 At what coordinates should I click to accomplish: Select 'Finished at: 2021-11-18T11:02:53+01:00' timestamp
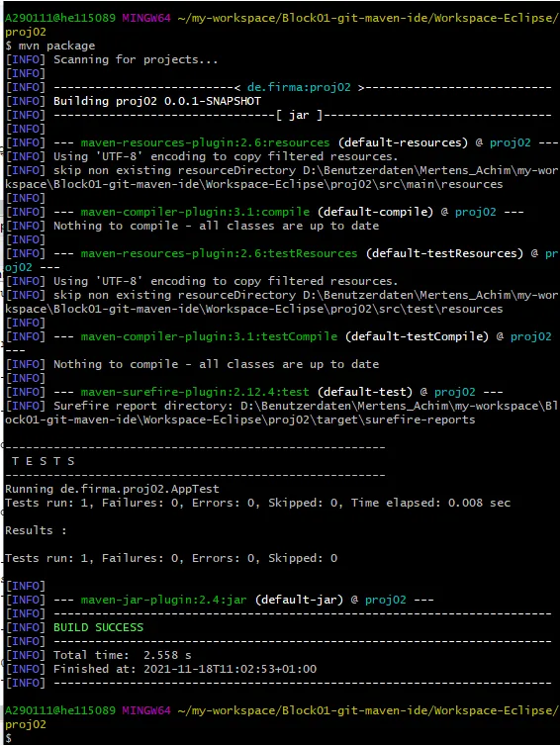[185, 669]
